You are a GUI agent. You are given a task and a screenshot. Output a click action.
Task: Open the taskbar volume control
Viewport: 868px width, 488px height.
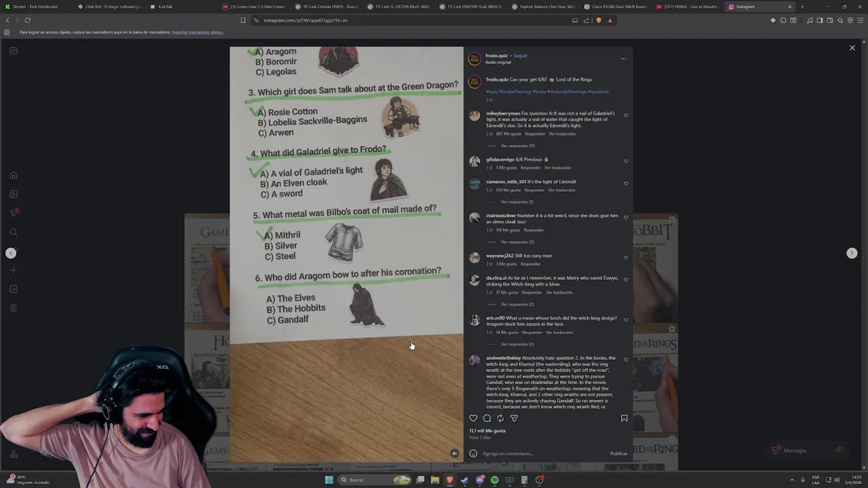pyautogui.click(x=837, y=480)
